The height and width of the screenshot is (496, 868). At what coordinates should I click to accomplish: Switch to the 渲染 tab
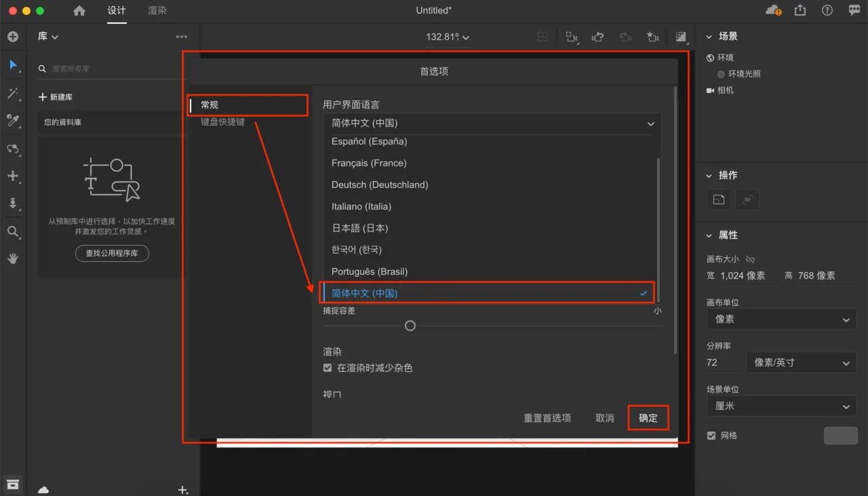[157, 11]
